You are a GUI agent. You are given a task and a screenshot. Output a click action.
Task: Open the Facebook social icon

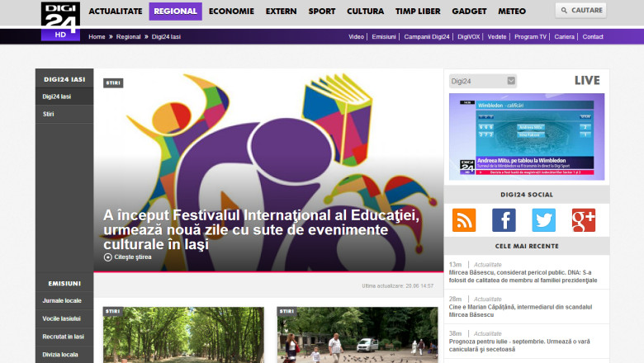pos(504,220)
